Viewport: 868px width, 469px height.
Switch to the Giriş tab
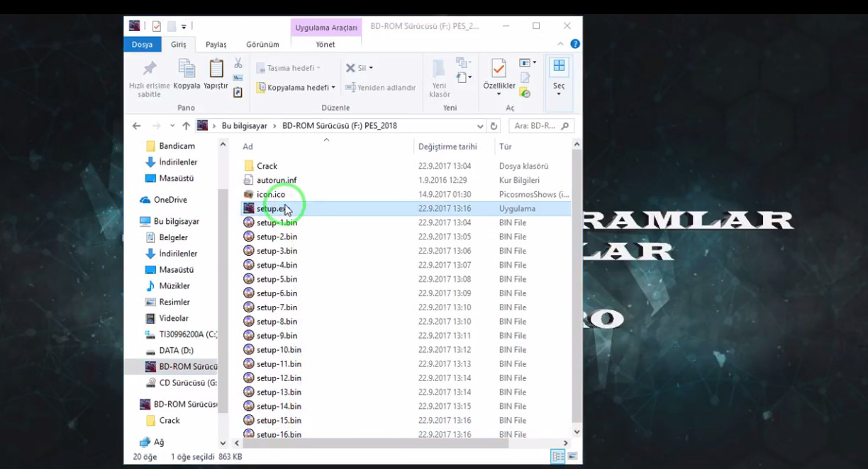pos(179,44)
